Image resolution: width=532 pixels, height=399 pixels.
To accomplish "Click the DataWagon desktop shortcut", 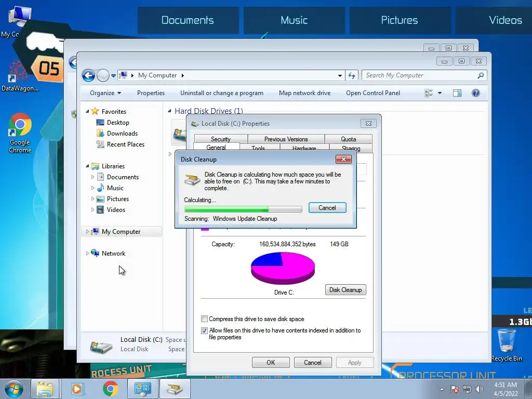I will [20, 76].
